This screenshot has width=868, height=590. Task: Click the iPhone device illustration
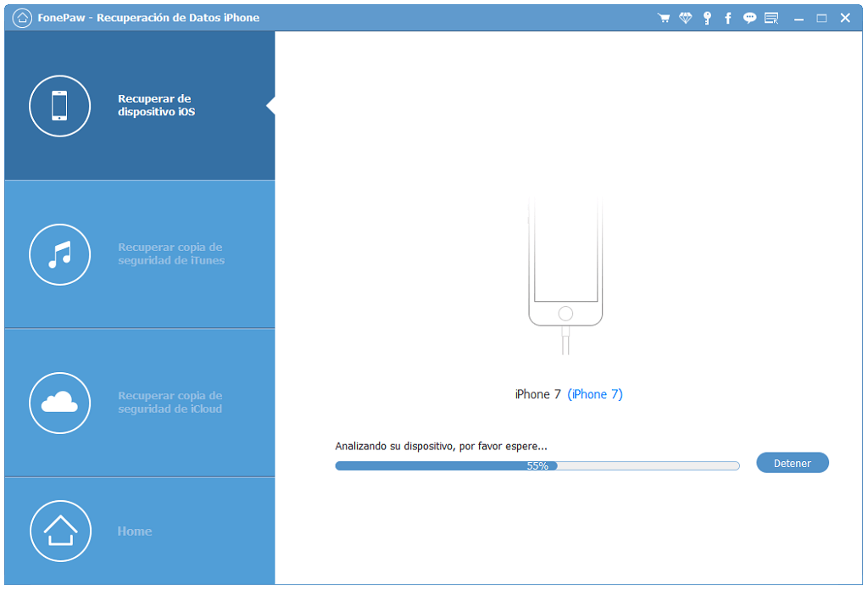point(565,274)
